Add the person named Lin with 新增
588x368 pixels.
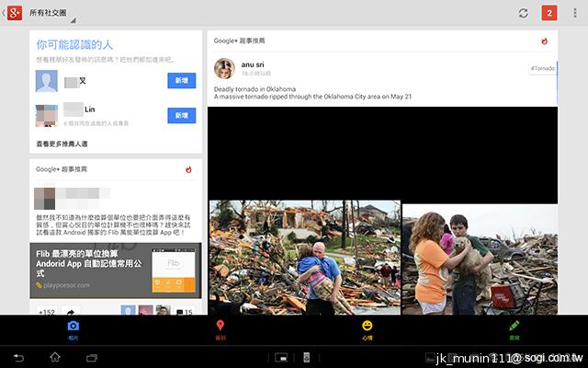[x=182, y=115]
